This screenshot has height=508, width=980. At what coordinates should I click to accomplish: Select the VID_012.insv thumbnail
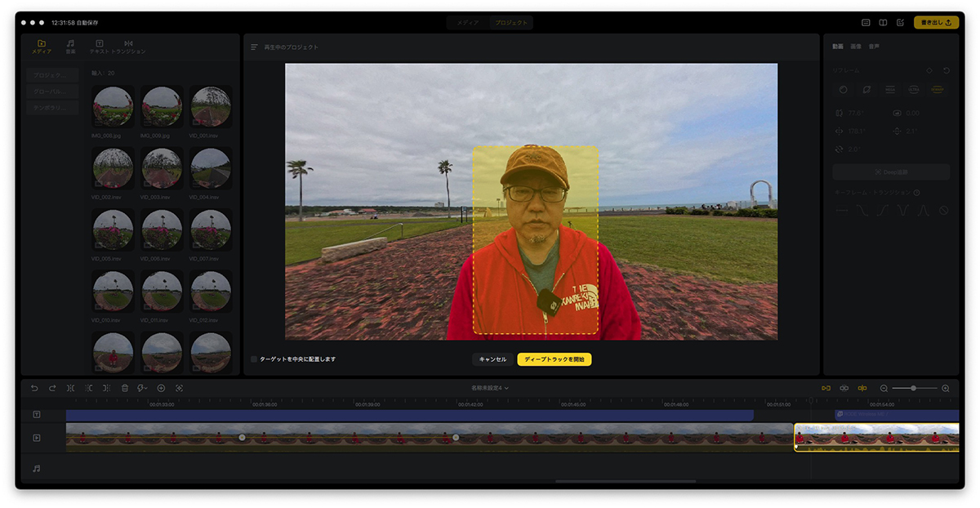(211, 292)
